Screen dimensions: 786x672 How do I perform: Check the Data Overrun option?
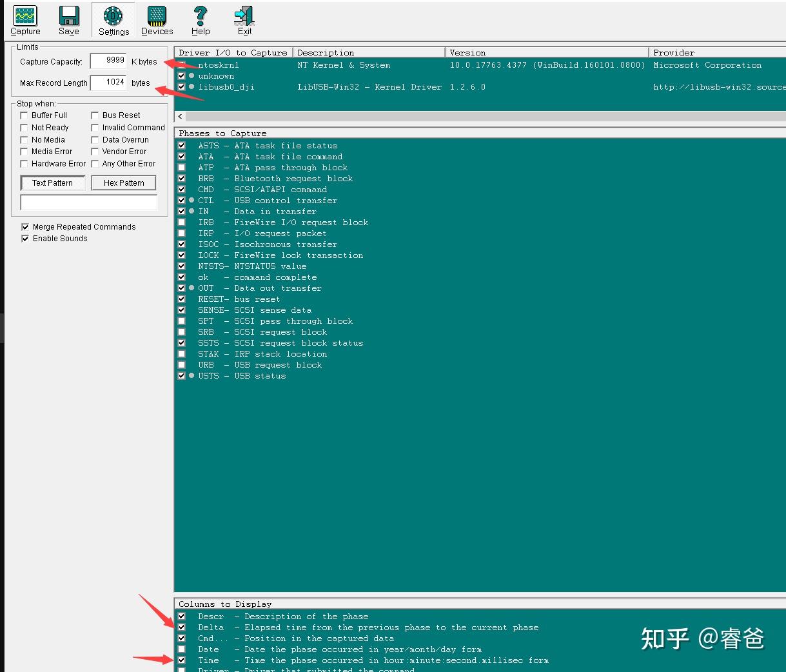[95, 140]
